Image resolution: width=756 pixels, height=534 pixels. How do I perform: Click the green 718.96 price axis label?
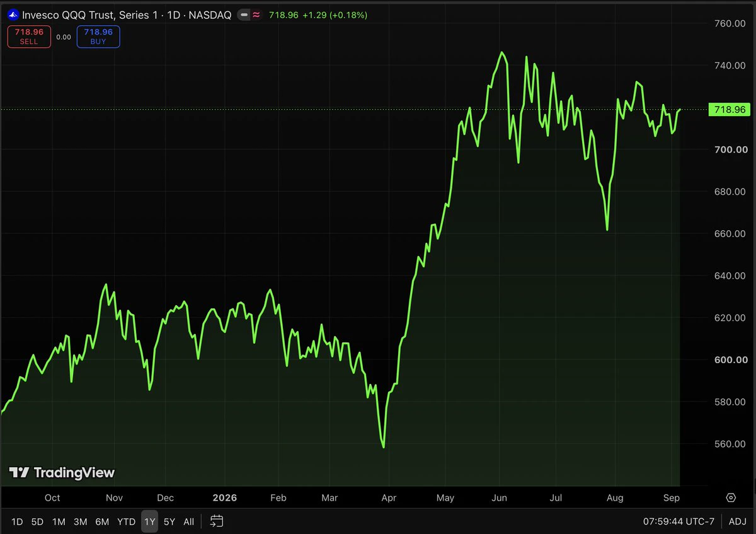pos(731,110)
